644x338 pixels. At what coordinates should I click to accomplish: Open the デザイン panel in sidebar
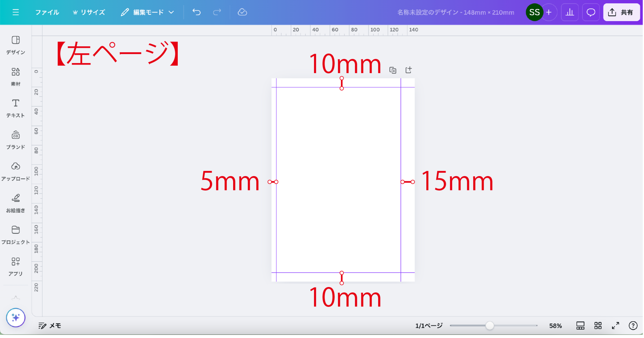[x=16, y=45]
